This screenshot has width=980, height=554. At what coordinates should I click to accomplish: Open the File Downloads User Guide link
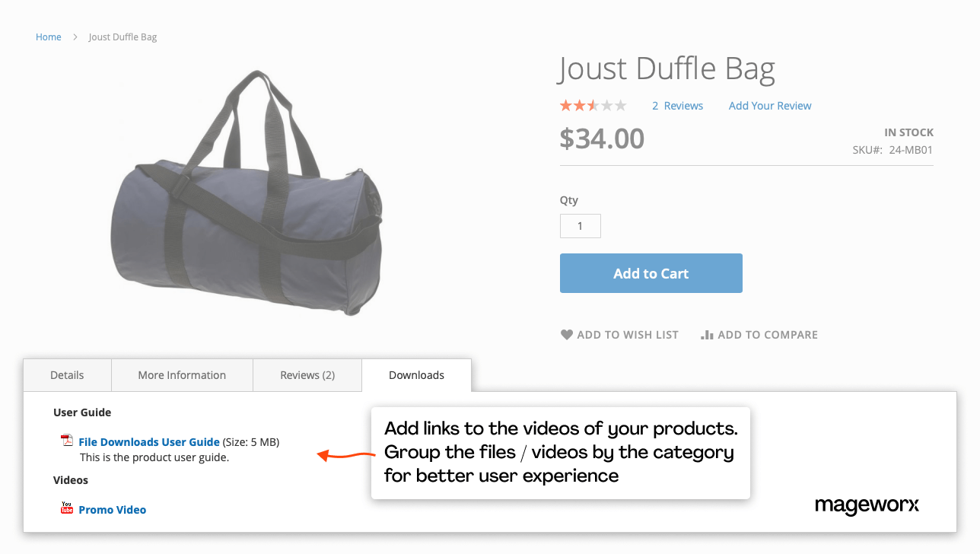[148, 441]
